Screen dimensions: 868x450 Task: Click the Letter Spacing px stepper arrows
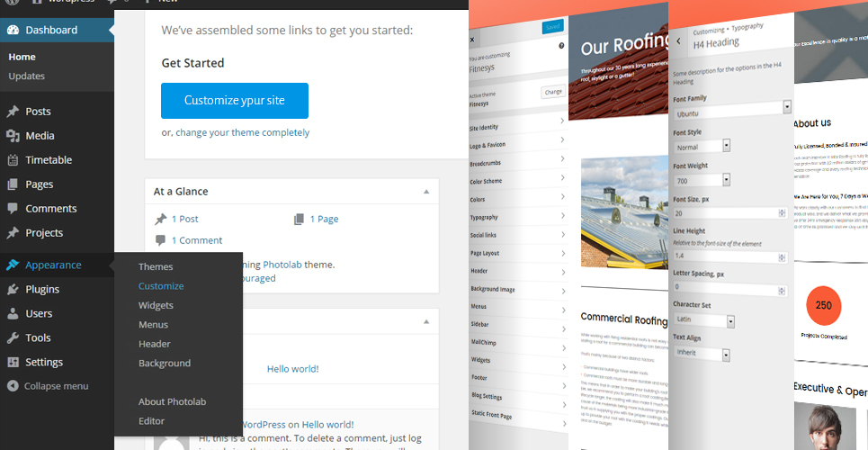pyautogui.click(x=782, y=291)
